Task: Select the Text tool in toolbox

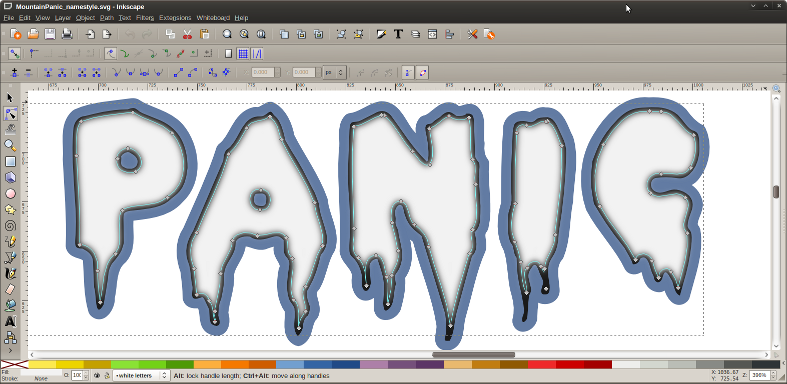Action: (x=10, y=321)
